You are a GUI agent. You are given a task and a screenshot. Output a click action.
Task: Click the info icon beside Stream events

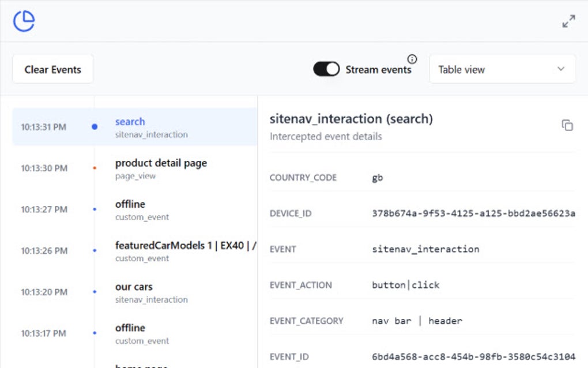413,58
